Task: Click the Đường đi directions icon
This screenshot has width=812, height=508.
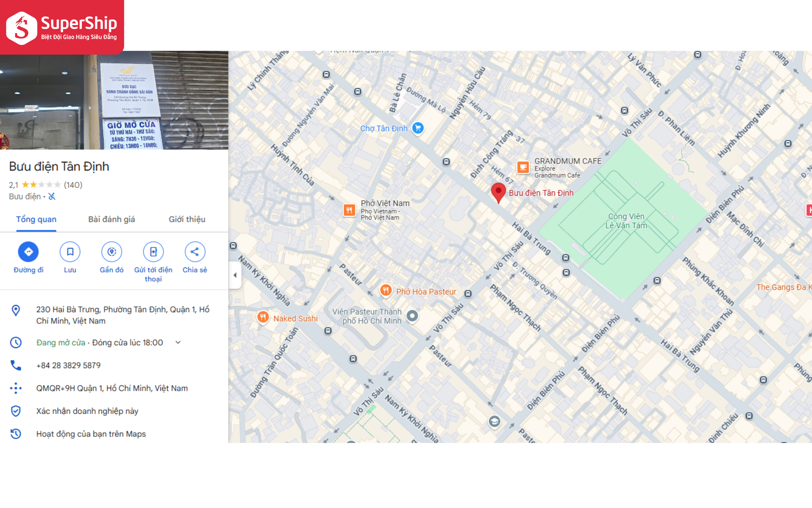Action: tap(28, 252)
